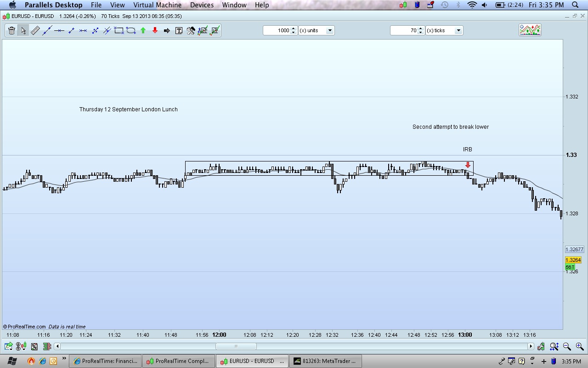Open the Help menu
Image resolution: width=588 pixels, height=368 pixels.
[x=262, y=5]
